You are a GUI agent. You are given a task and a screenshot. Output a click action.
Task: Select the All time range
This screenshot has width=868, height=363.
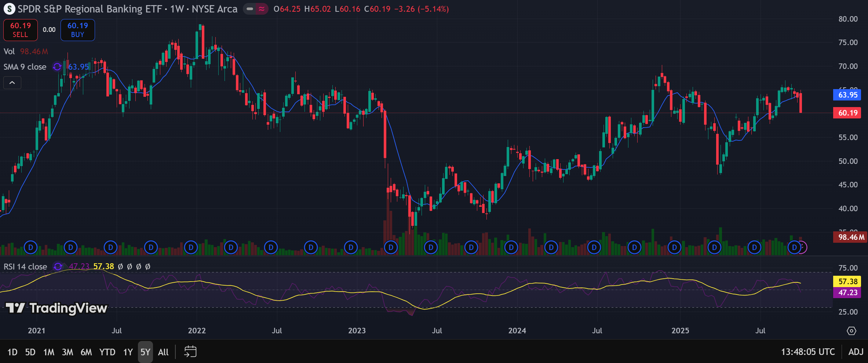(163, 352)
